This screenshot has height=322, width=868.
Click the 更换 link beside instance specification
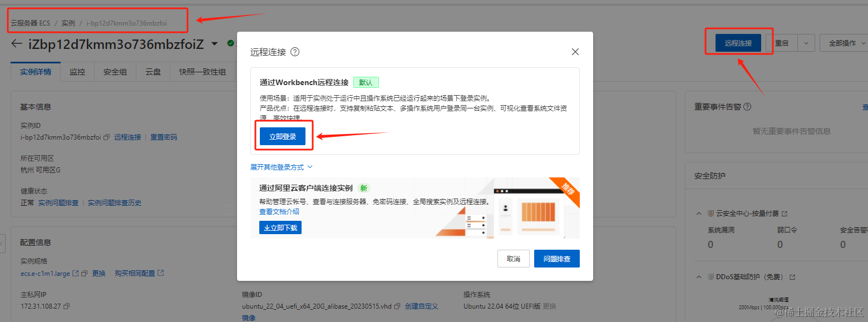[98, 274]
